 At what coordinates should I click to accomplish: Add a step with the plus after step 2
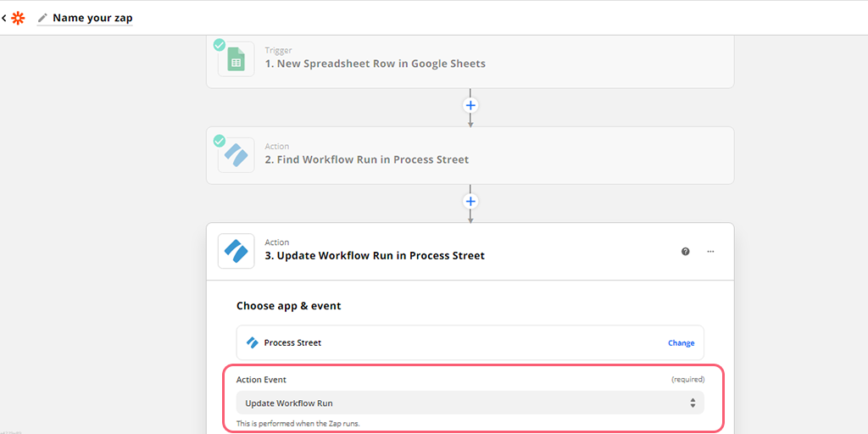tap(470, 201)
